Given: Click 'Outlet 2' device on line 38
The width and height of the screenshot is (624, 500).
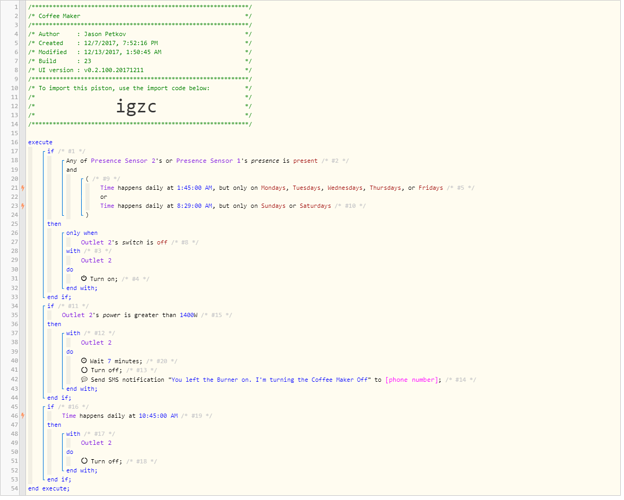Looking at the screenshot, I should (x=96, y=343).
